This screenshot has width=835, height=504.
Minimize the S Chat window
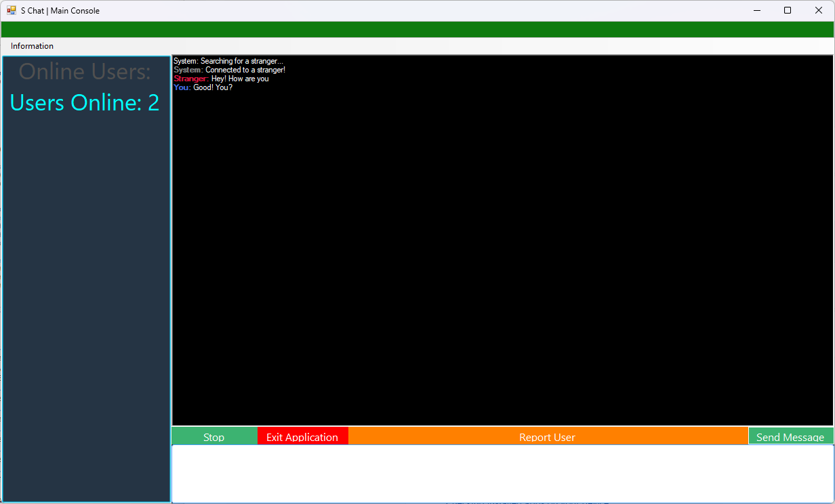click(x=756, y=10)
